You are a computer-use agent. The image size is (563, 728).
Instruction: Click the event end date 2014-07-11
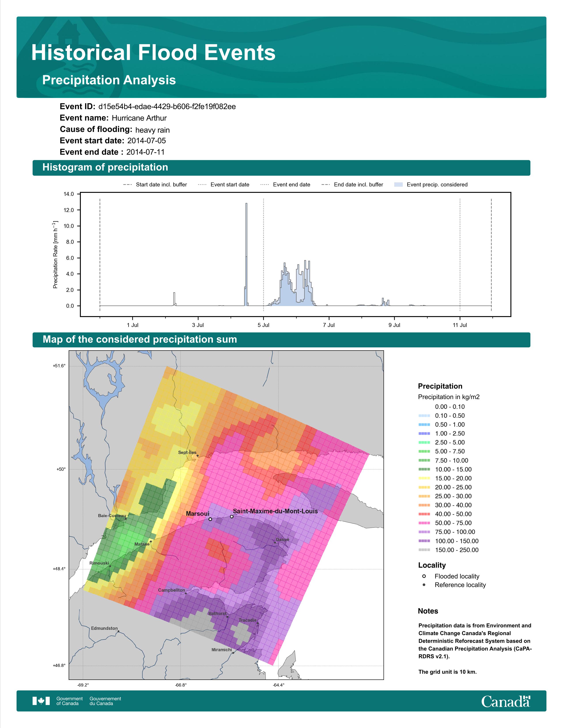click(145, 152)
